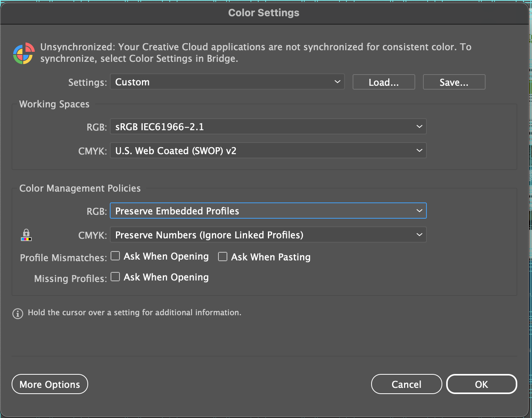Click the Load button
532x418 pixels.
(383, 82)
